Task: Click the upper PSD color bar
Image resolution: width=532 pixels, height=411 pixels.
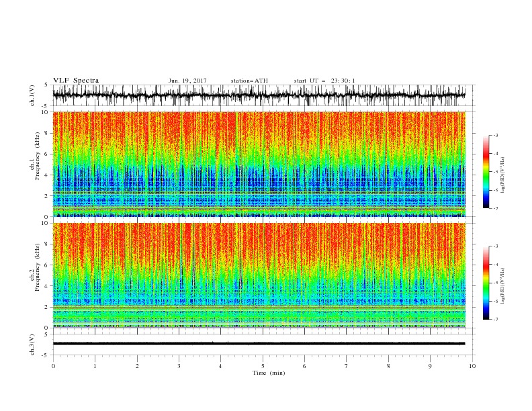Action: click(486, 172)
